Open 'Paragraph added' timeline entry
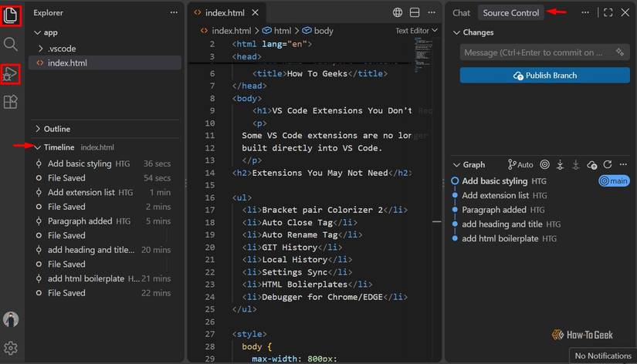Image resolution: width=637 pixels, height=364 pixels. click(x=105, y=221)
